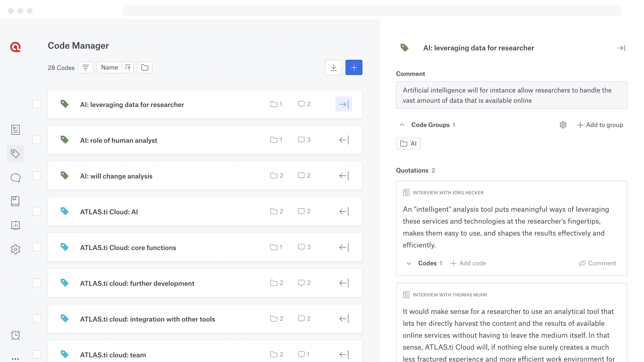
Task: Click the filter codes icon
Action: pyautogui.click(x=86, y=67)
